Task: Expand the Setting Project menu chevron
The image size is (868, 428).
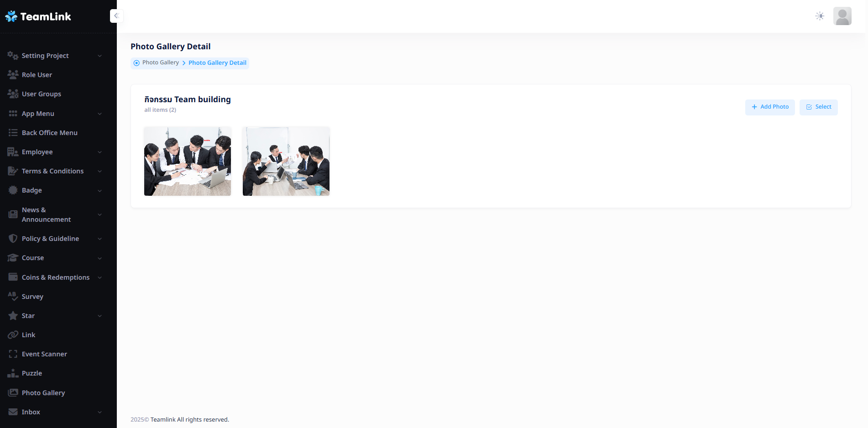Action: pyautogui.click(x=99, y=56)
